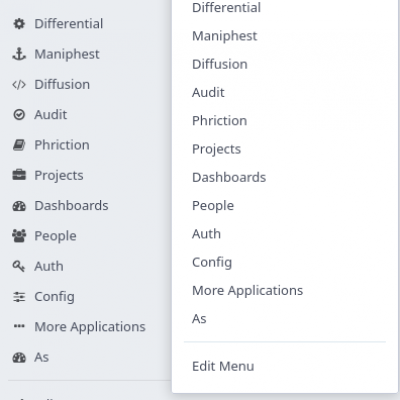Open Projects from the sidebar label

coord(59,175)
